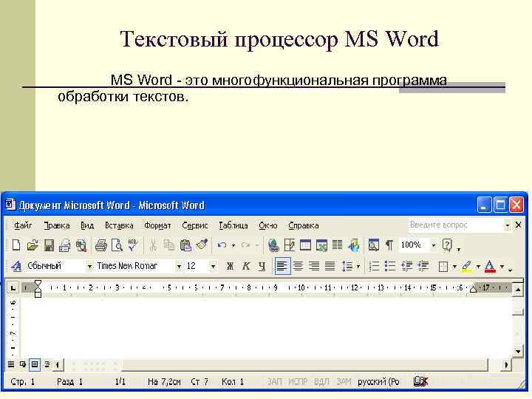Paste from clipboard icon
This screenshot has width=532, height=399.
(x=185, y=245)
